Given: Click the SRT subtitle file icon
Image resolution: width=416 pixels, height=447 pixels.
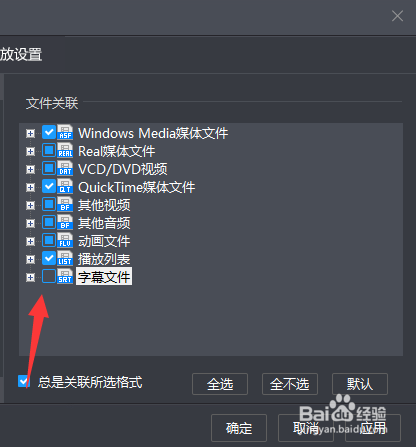Looking at the screenshot, I should pos(65,276).
